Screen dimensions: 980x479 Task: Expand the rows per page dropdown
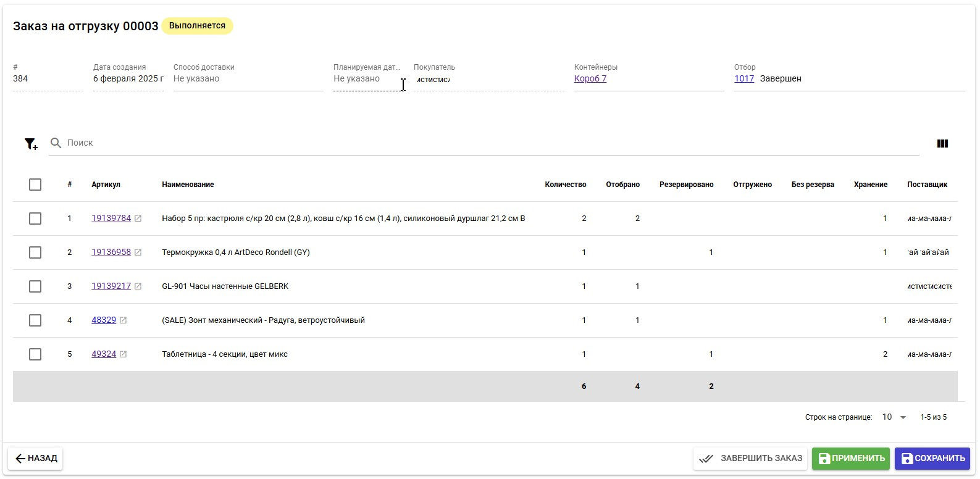[x=894, y=417]
